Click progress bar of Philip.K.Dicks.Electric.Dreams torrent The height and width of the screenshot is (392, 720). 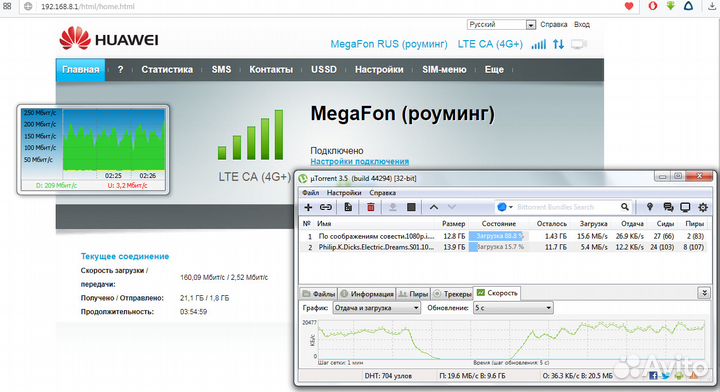pyautogui.click(x=499, y=247)
